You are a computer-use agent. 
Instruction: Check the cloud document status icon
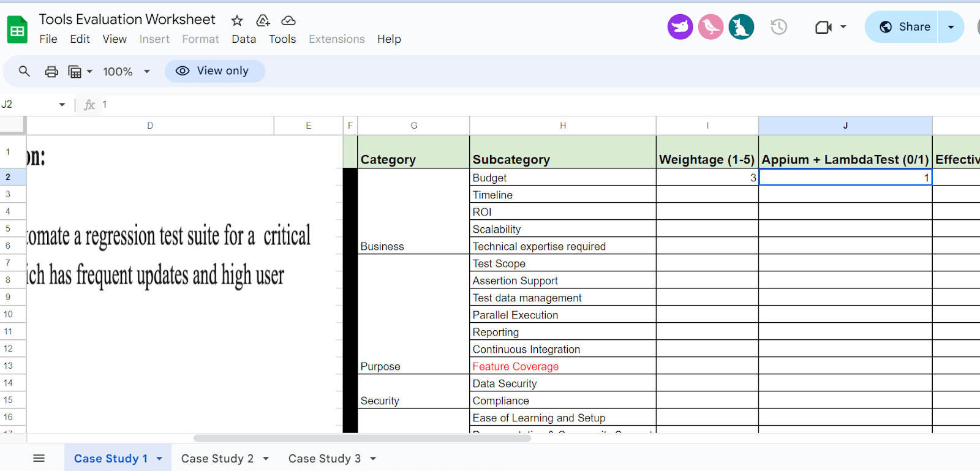click(x=288, y=21)
